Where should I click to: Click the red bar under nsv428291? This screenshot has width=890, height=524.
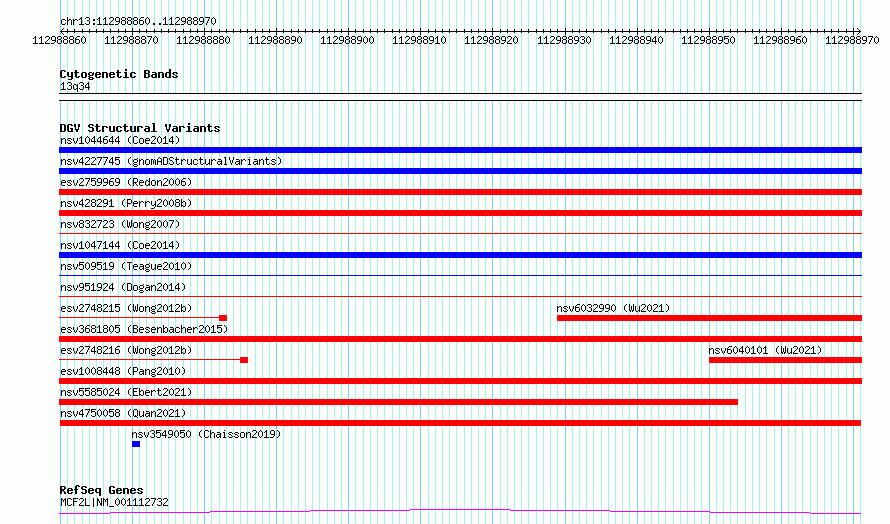pos(460,213)
